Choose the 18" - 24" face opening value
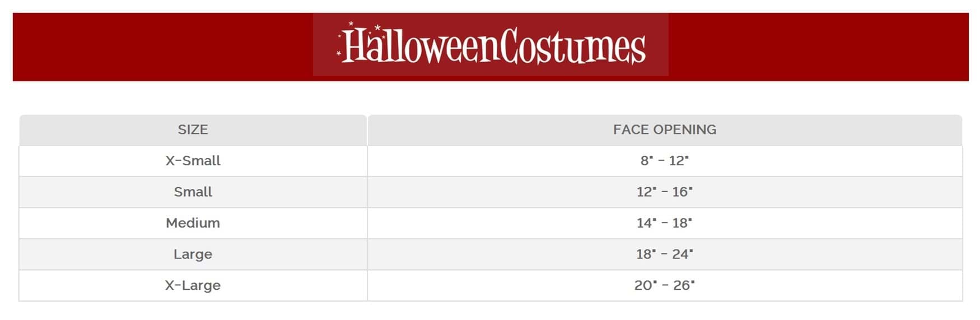The height and width of the screenshot is (320, 980). pyautogui.click(x=664, y=254)
